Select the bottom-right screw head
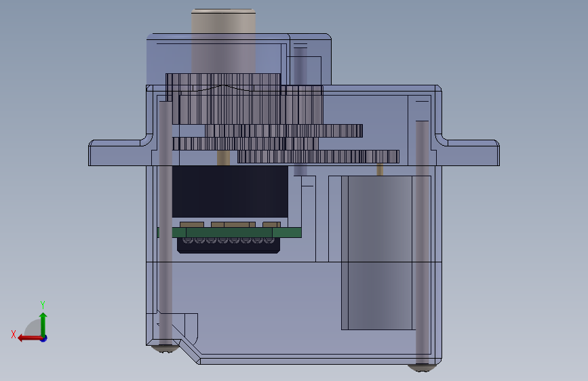Screen dimensions: 588x381 423,368
